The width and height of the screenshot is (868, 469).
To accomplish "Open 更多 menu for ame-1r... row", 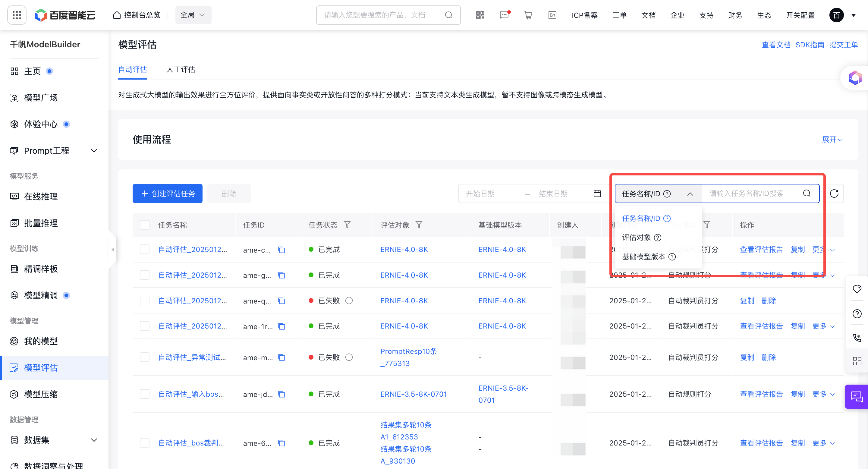I will [823, 326].
